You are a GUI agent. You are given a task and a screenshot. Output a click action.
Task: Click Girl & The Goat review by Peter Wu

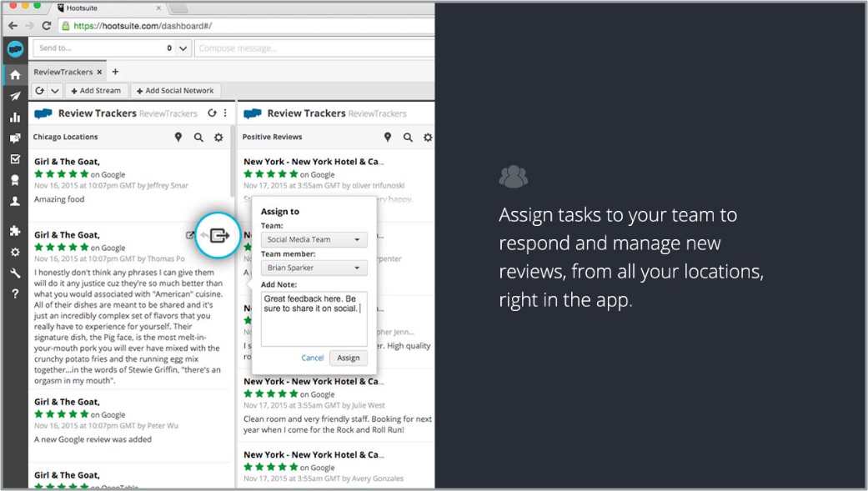(x=67, y=402)
